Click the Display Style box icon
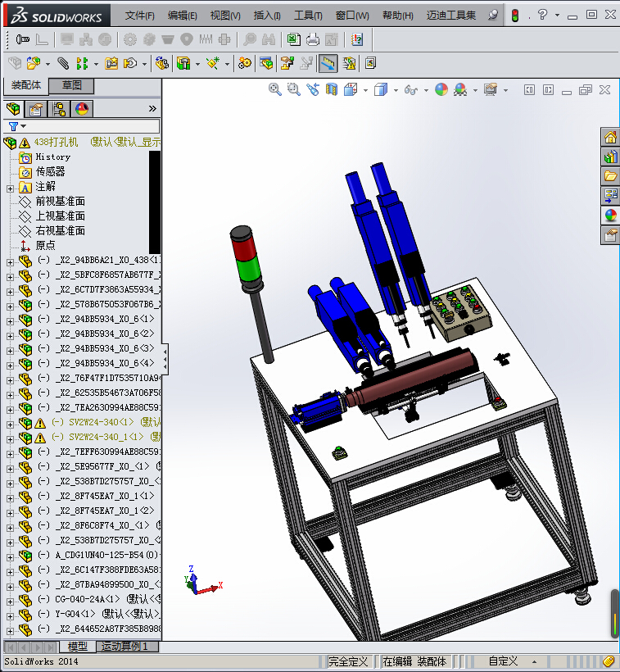The width and height of the screenshot is (620, 672). click(x=381, y=89)
